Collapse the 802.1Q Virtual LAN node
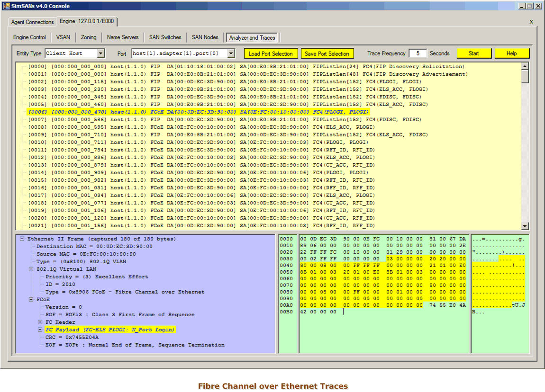545x392 pixels. [31, 269]
